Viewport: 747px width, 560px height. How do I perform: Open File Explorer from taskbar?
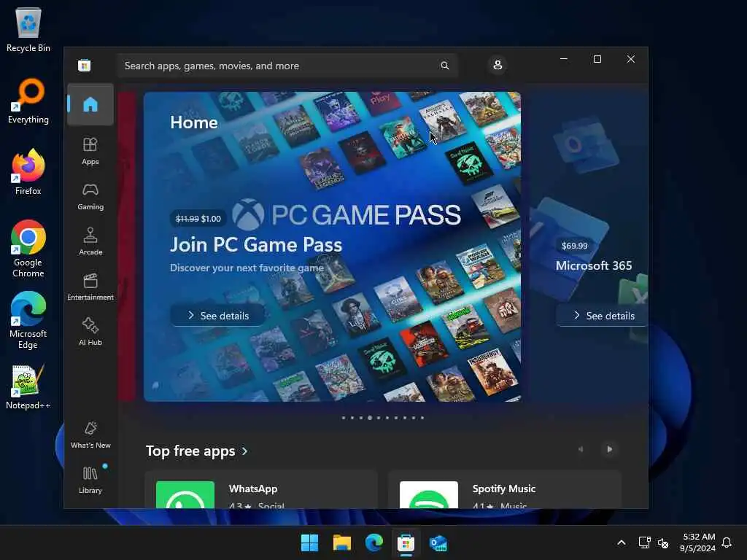click(x=341, y=542)
